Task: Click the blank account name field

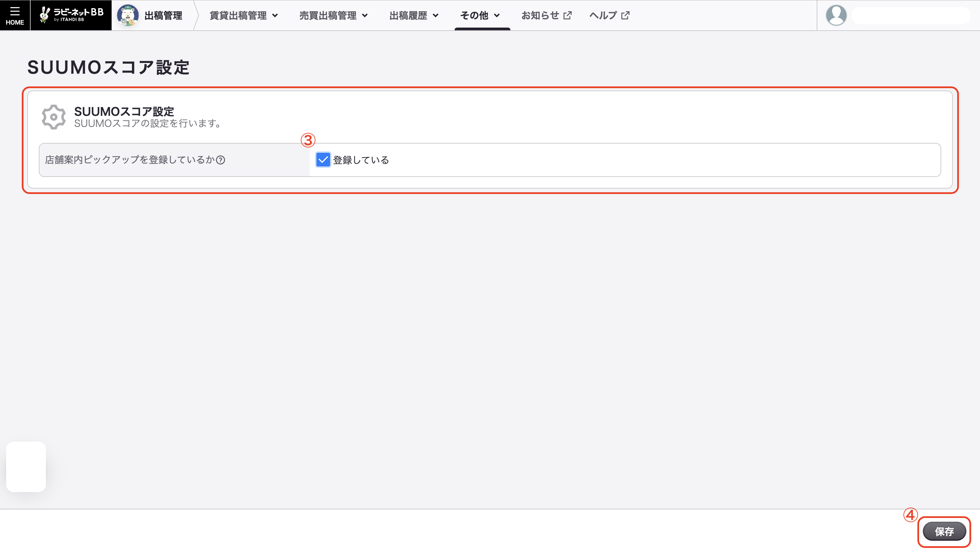Action: [910, 16]
